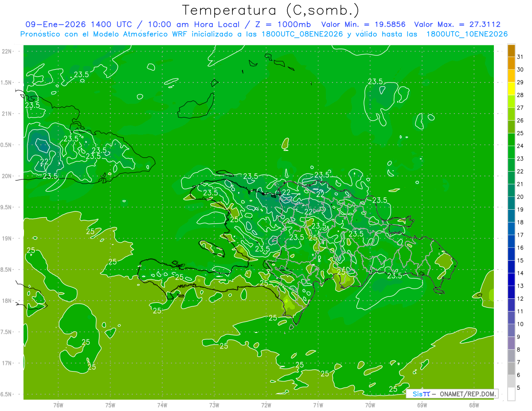Image resolution: width=532 pixels, height=411 pixels.
Task: Click the 73W longitude axis label
Action: point(214,405)
